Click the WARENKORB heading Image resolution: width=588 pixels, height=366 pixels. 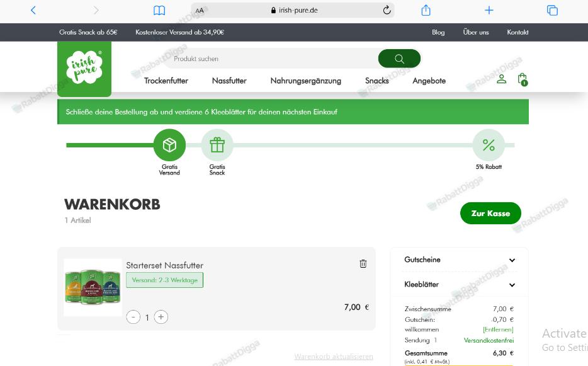click(x=112, y=205)
